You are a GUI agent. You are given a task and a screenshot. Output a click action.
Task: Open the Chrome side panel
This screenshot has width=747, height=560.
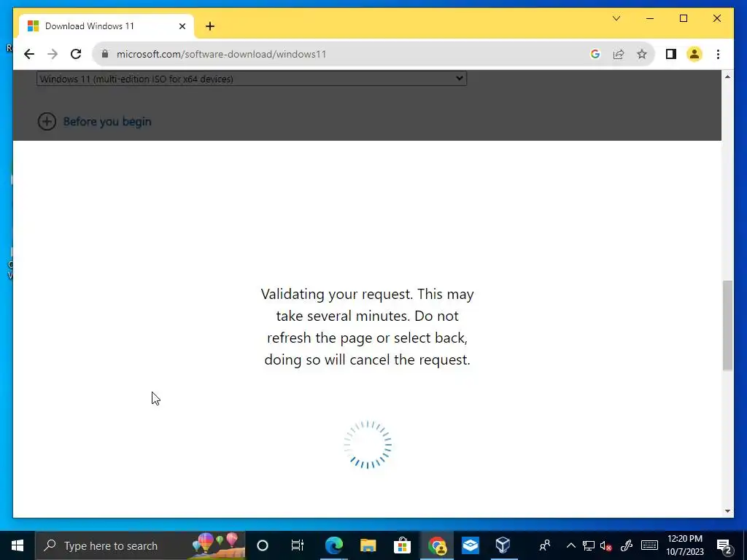tap(671, 54)
